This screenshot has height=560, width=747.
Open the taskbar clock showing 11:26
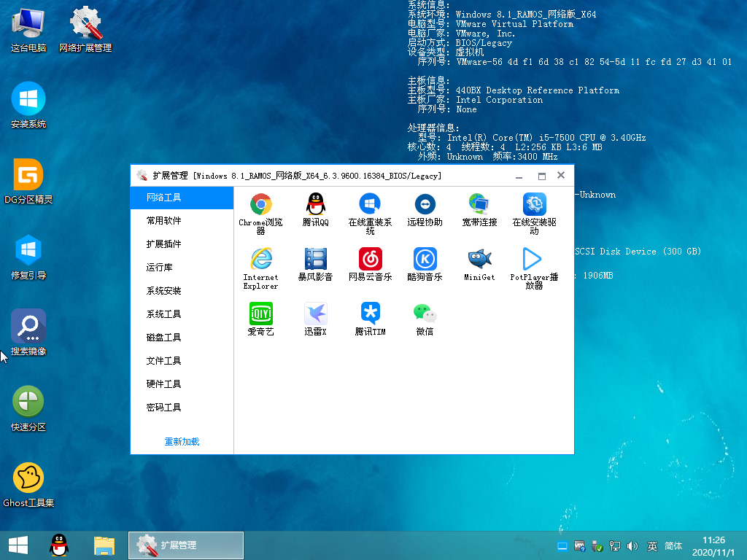[713, 546]
